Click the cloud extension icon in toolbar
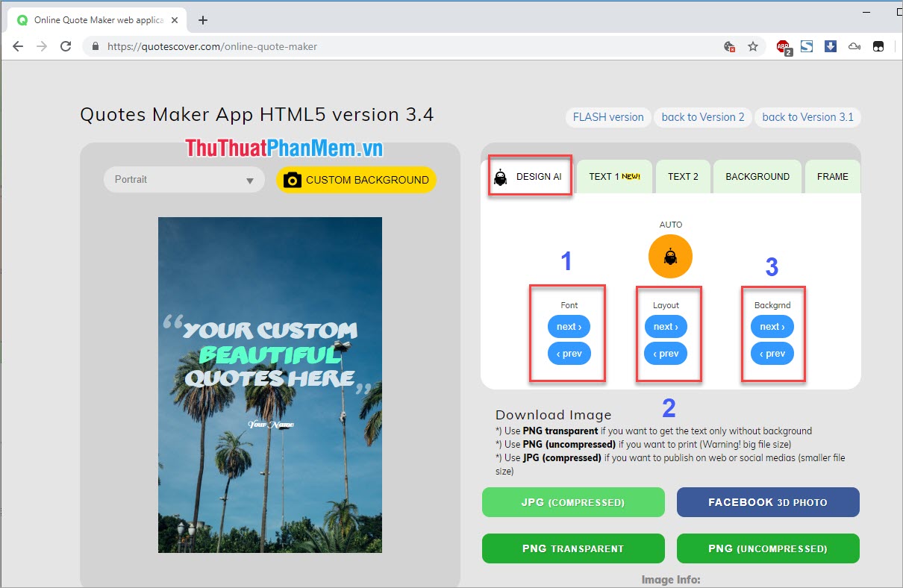 point(854,46)
